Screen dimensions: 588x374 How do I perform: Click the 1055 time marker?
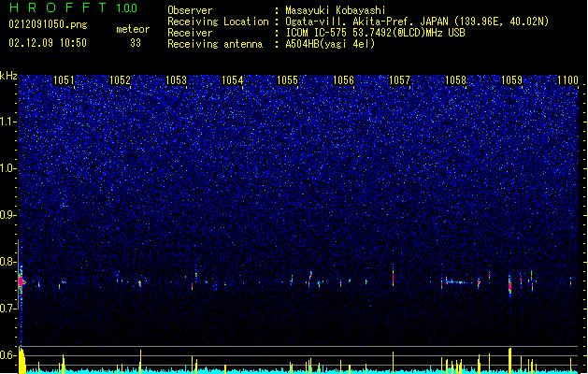288,80
